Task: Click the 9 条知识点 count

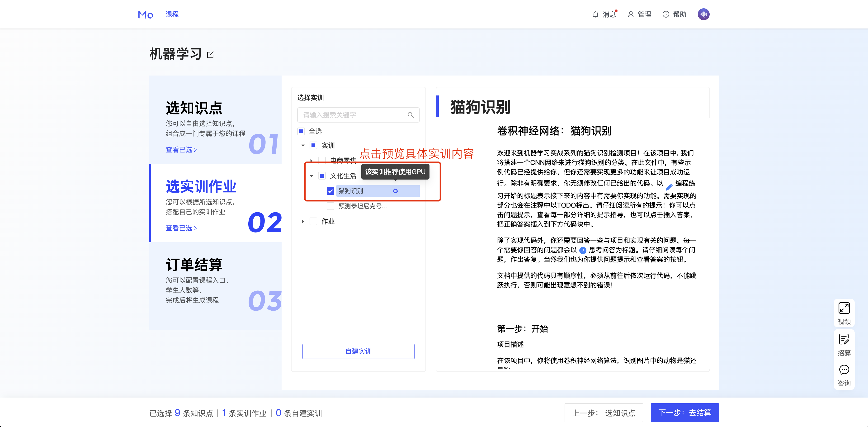Action: click(194, 413)
